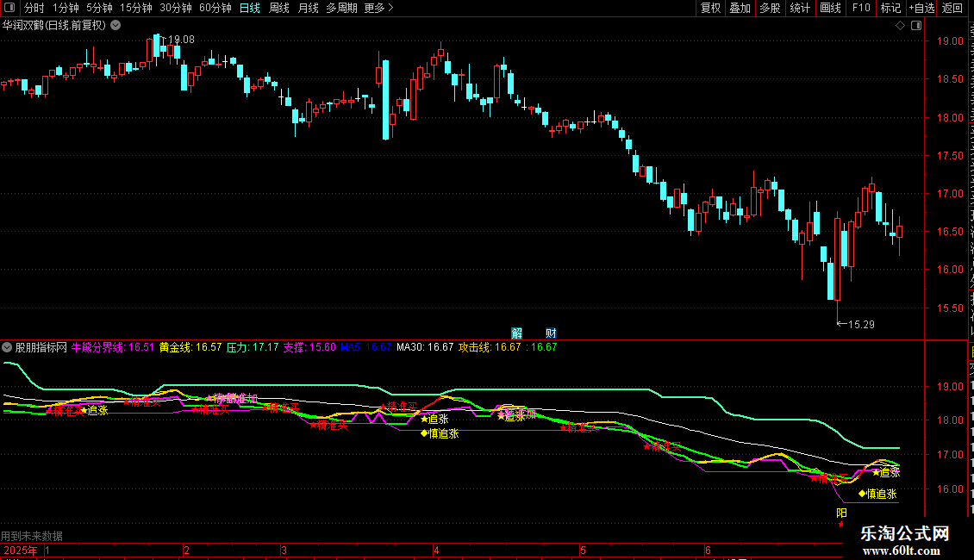The image size is (974, 560).
Task: Click the 19.00 price axis label in main chart
Action: point(950,41)
